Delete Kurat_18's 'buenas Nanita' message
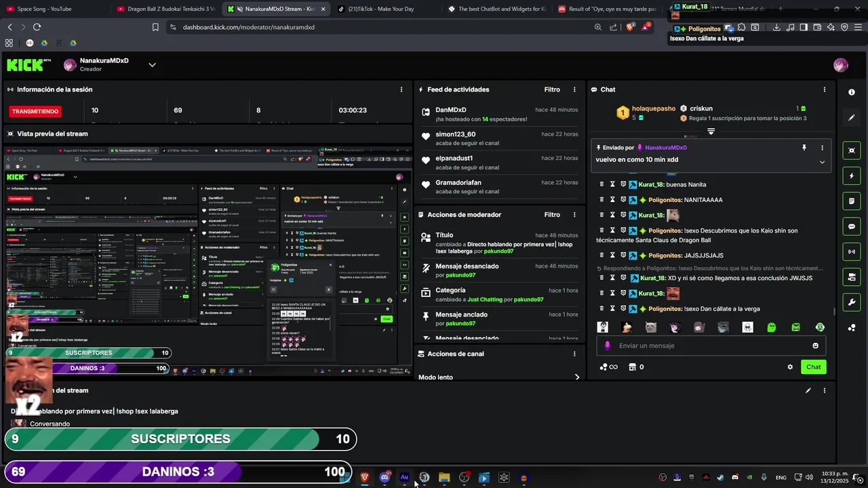 click(601, 184)
